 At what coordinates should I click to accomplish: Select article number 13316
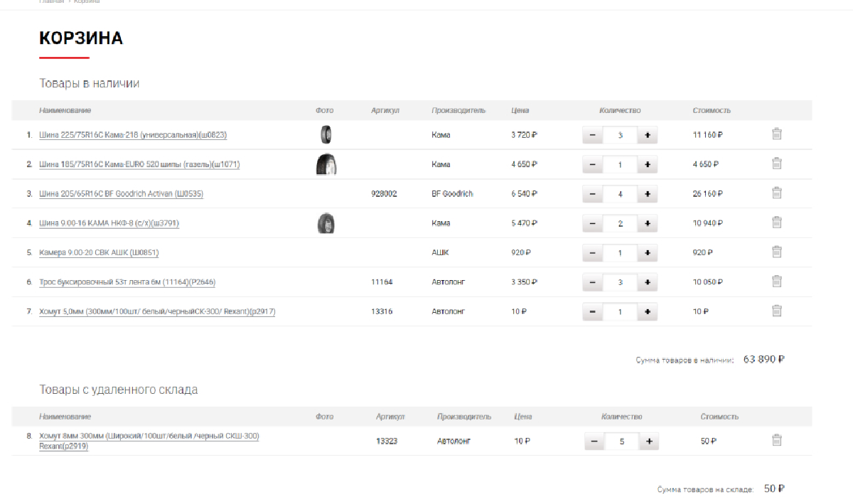382,312
